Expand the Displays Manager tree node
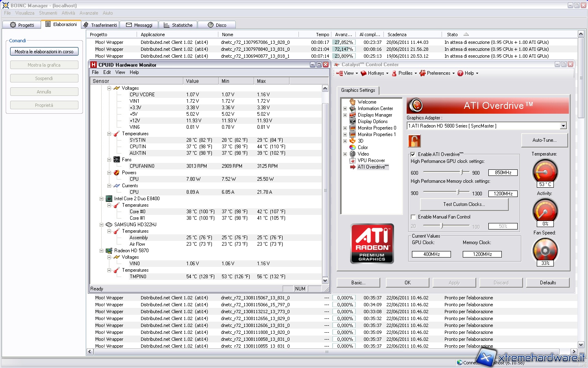Image resolution: width=588 pixels, height=368 pixels. pos(345,115)
